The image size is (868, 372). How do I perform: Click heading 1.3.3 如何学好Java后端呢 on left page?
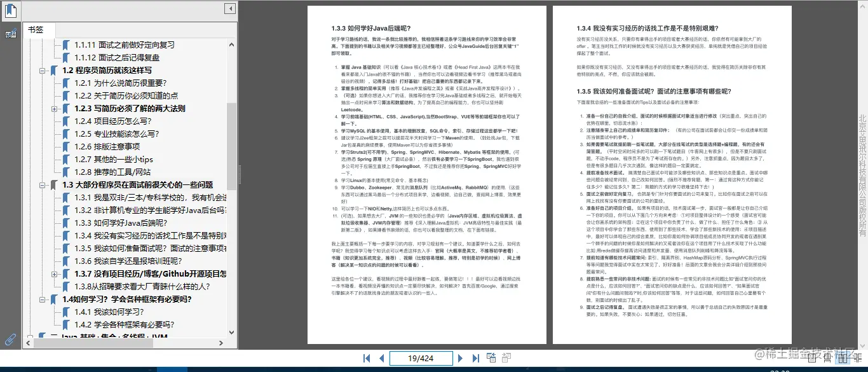(x=371, y=29)
